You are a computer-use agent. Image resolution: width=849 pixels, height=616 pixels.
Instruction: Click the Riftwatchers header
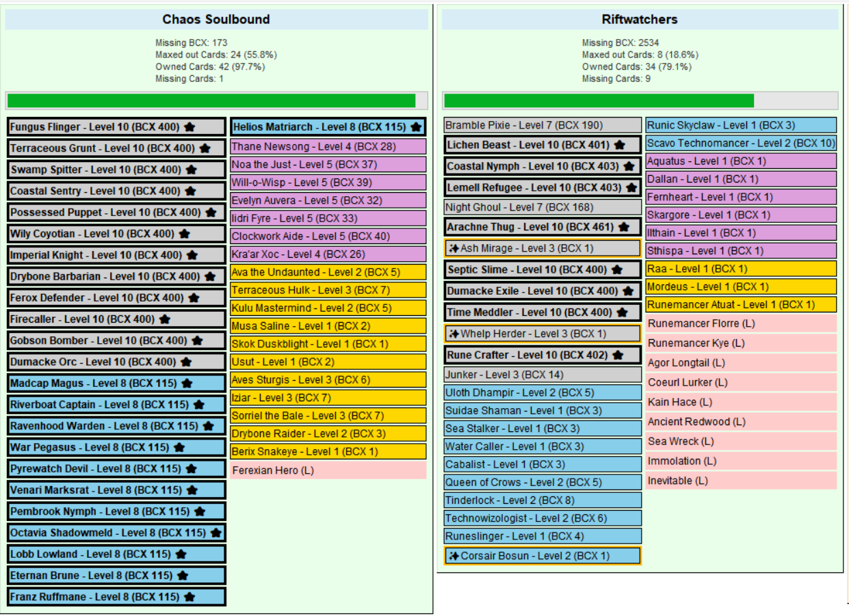coord(640,19)
